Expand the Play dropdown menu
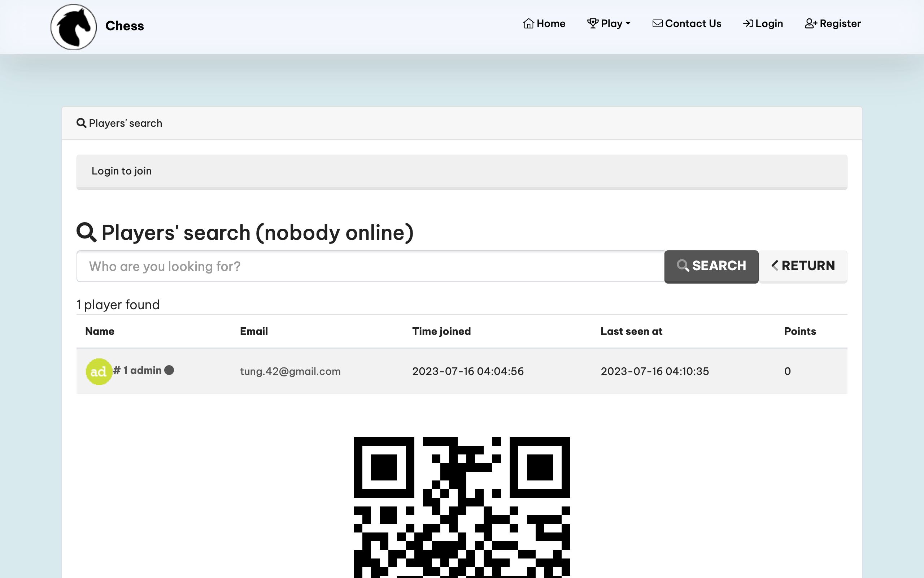Screen dimensions: 924x578 tap(609, 24)
